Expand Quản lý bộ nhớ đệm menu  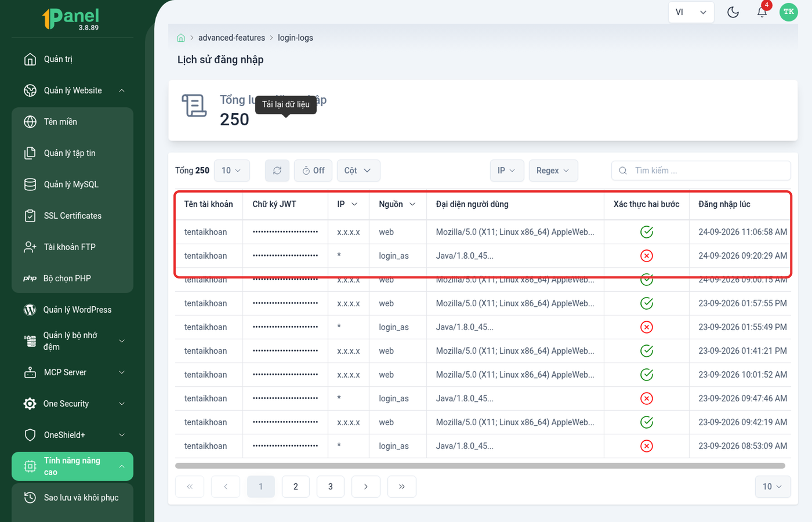click(72, 341)
